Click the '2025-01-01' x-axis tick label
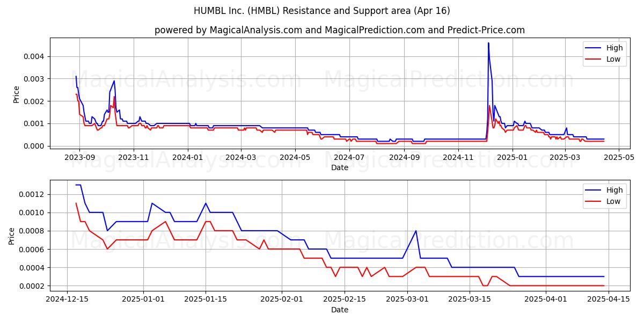Viewport: 644px width, 322px height. (x=143, y=299)
